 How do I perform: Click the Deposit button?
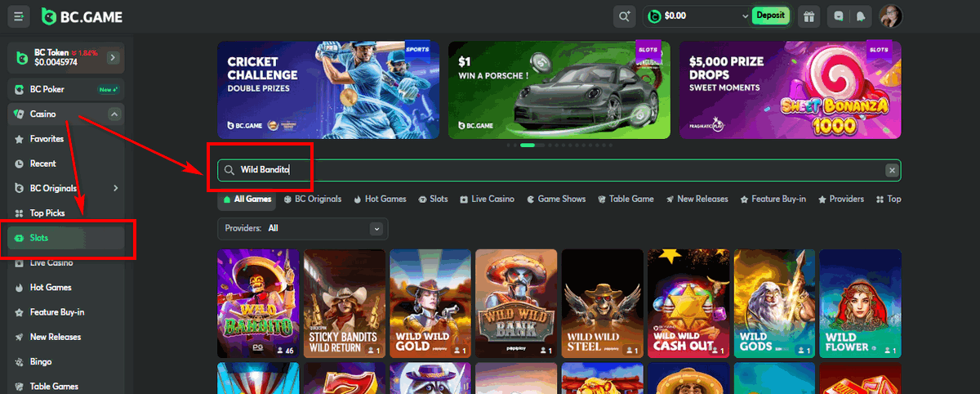(770, 16)
